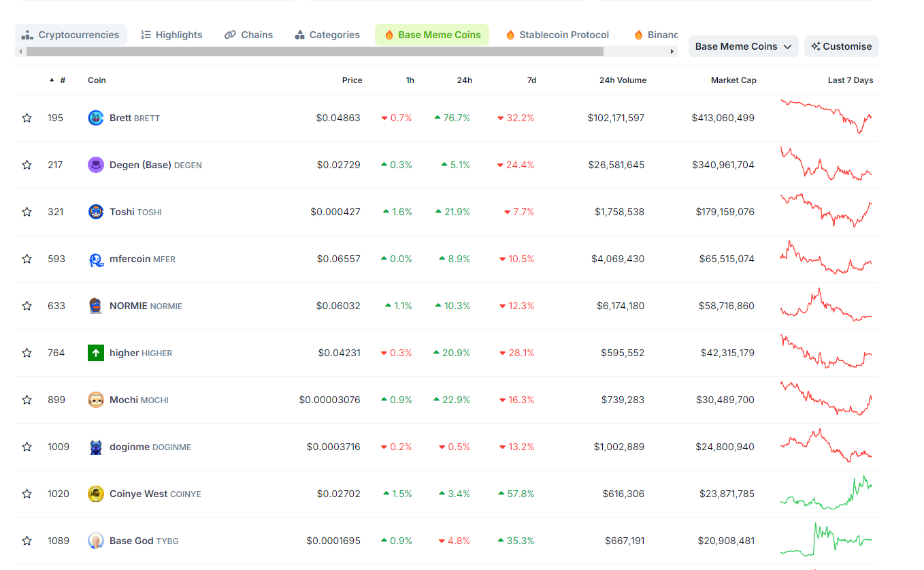Click the Base God logo
Image resolution: width=924 pixels, height=570 pixels.
[96, 541]
